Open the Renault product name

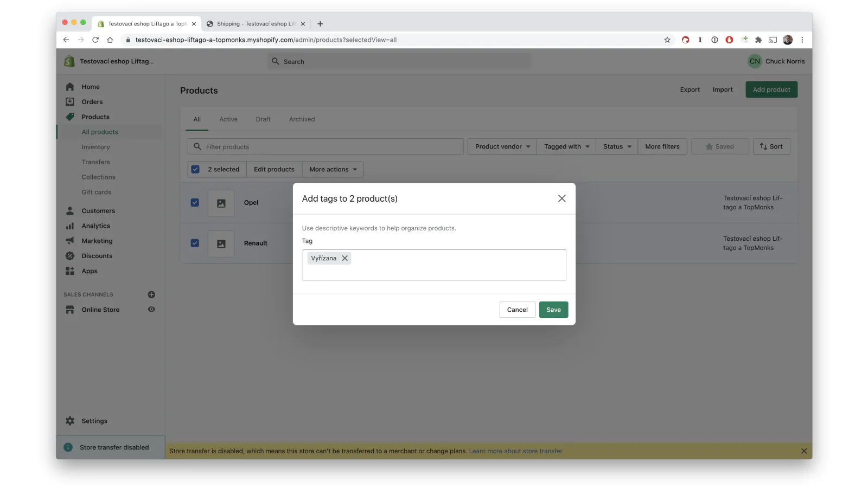pyautogui.click(x=256, y=243)
